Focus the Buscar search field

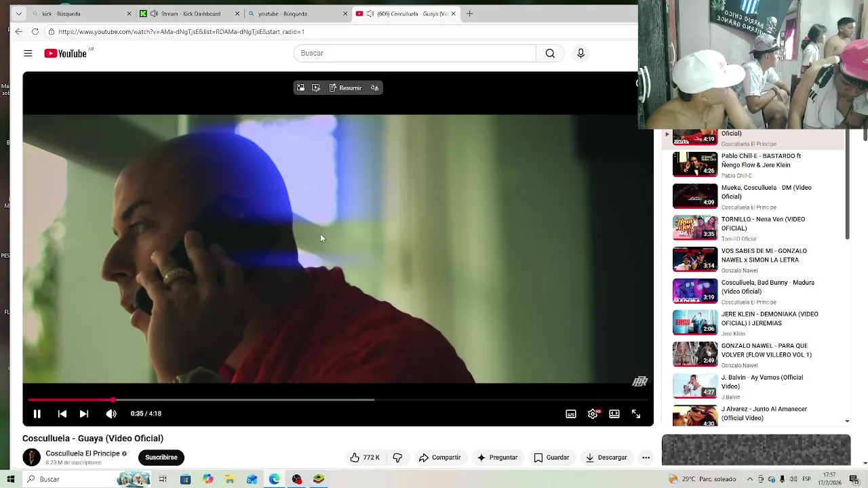tap(415, 54)
